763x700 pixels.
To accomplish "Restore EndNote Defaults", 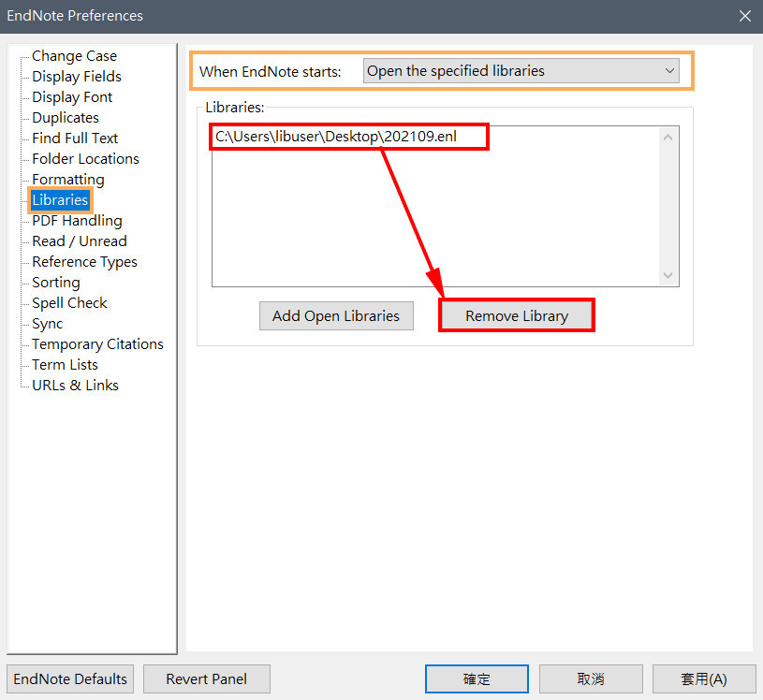I will (x=70, y=678).
